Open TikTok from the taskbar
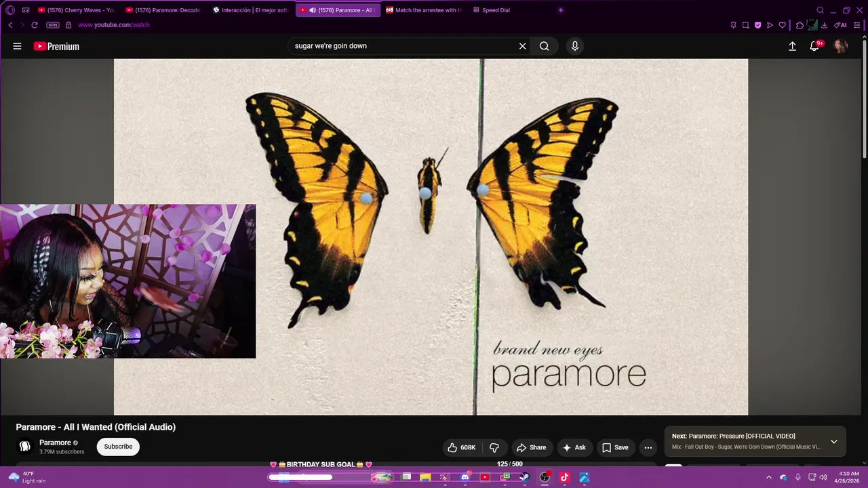Image resolution: width=868 pixels, height=488 pixels. pos(564,477)
